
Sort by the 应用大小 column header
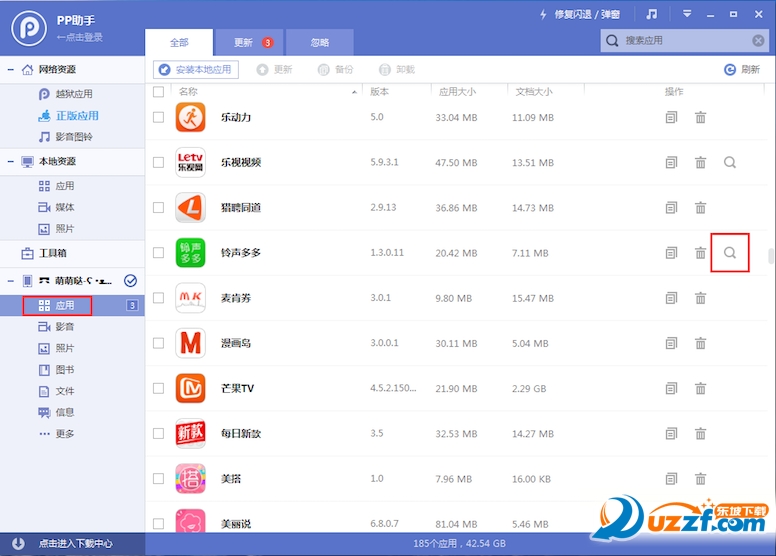click(x=457, y=92)
